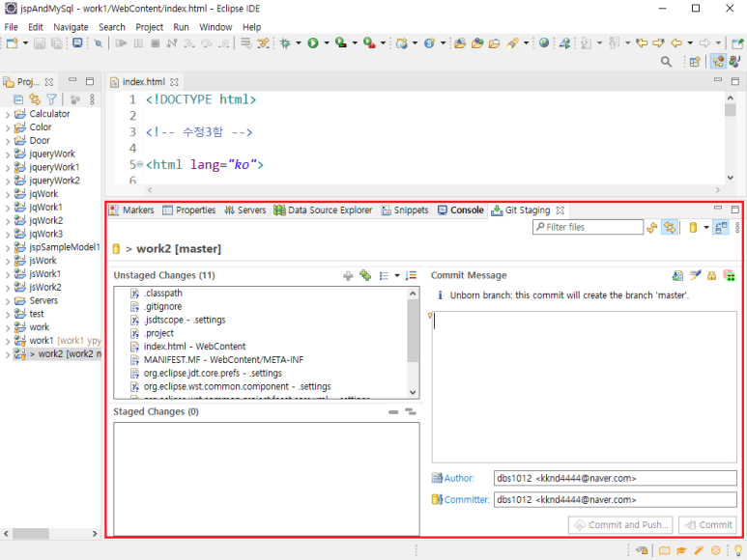Click the Commit button
Image resolution: width=747 pixels, height=560 pixels.
(x=707, y=525)
